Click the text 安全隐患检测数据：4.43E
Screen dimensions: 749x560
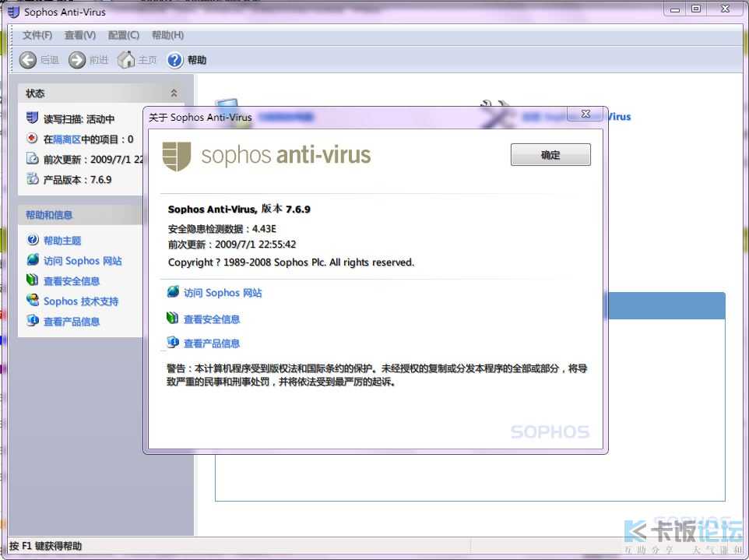click(x=222, y=229)
